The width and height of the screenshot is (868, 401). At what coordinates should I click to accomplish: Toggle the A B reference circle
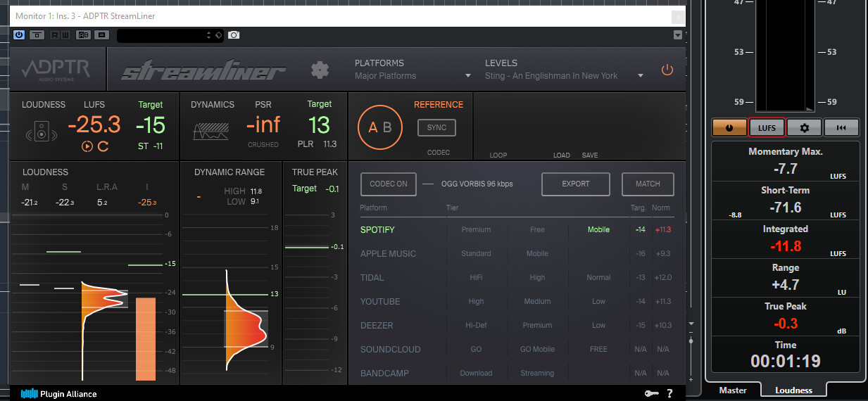coord(380,127)
